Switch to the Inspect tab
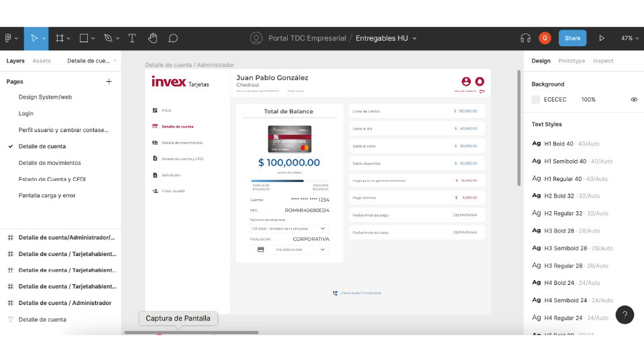 pos(603,61)
